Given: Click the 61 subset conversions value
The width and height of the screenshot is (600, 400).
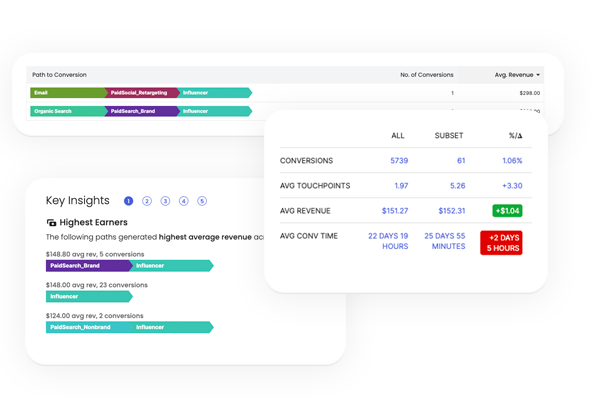Looking at the screenshot, I should (461, 161).
